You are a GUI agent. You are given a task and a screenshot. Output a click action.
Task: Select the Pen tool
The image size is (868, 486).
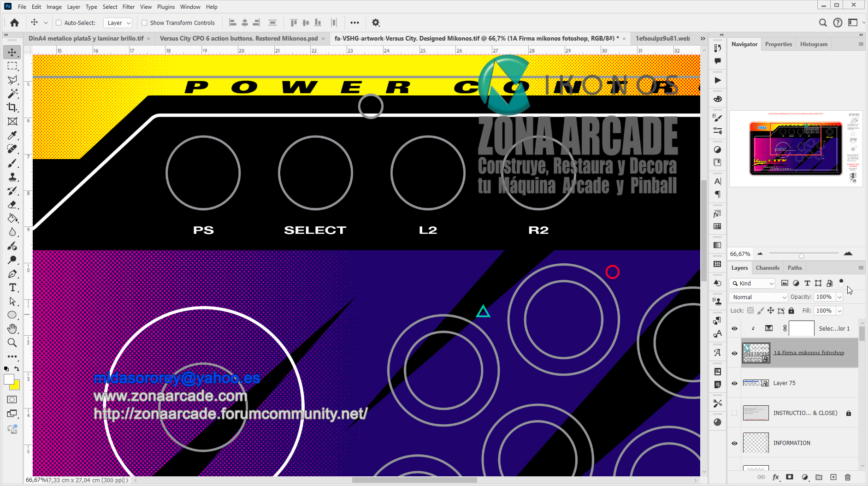pos(12,274)
